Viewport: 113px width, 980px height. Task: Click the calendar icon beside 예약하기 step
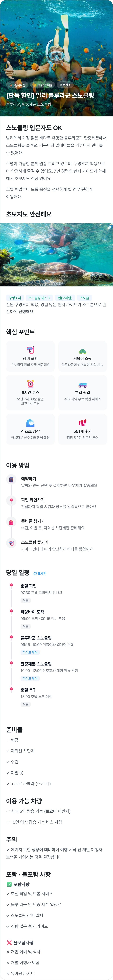[x=11, y=480]
